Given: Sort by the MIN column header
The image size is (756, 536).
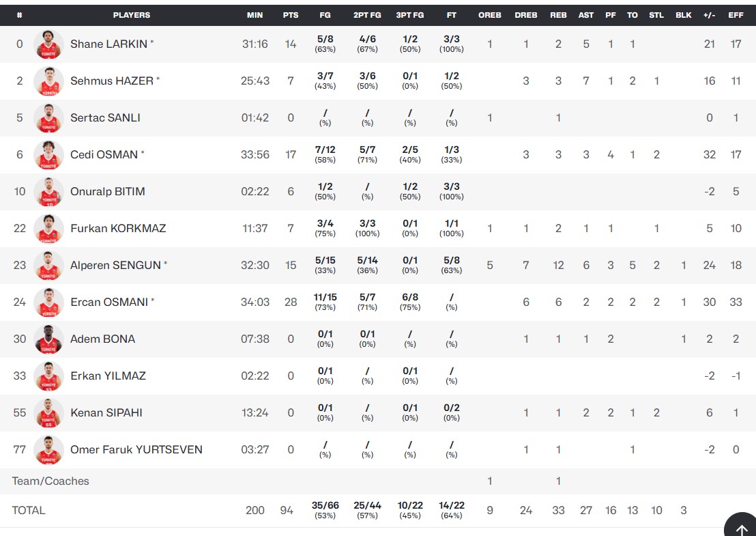Looking at the screenshot, I should point(255,15).
